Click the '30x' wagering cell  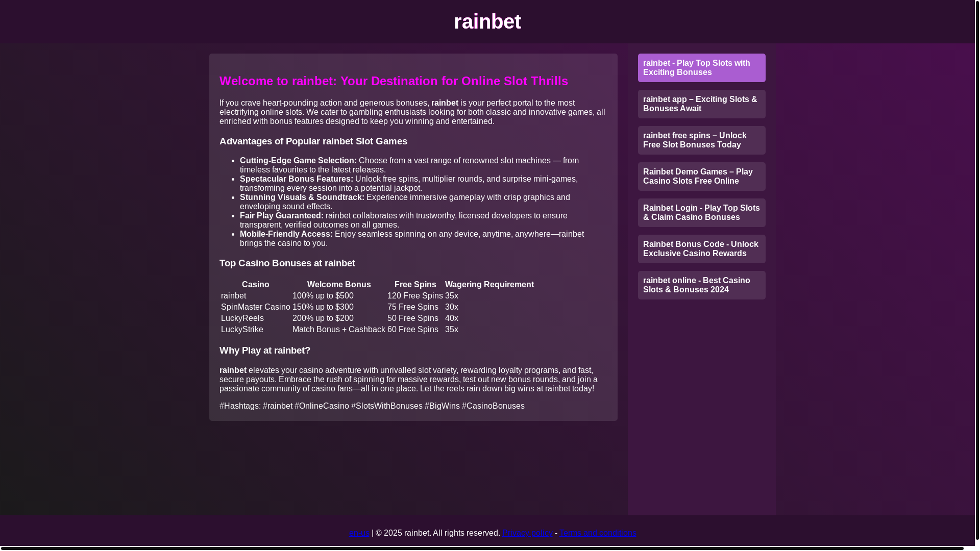click(452, 307)
